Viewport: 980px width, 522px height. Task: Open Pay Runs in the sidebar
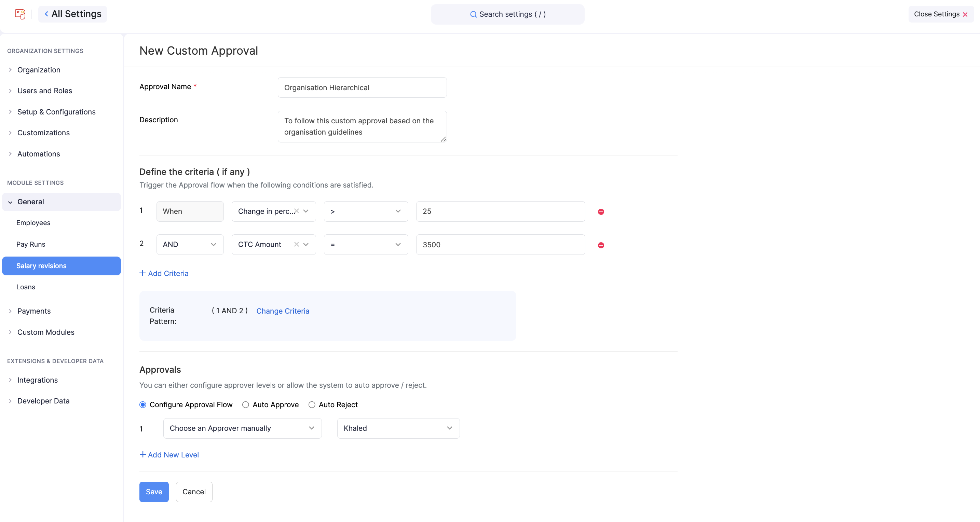click(x=30, y=244)
